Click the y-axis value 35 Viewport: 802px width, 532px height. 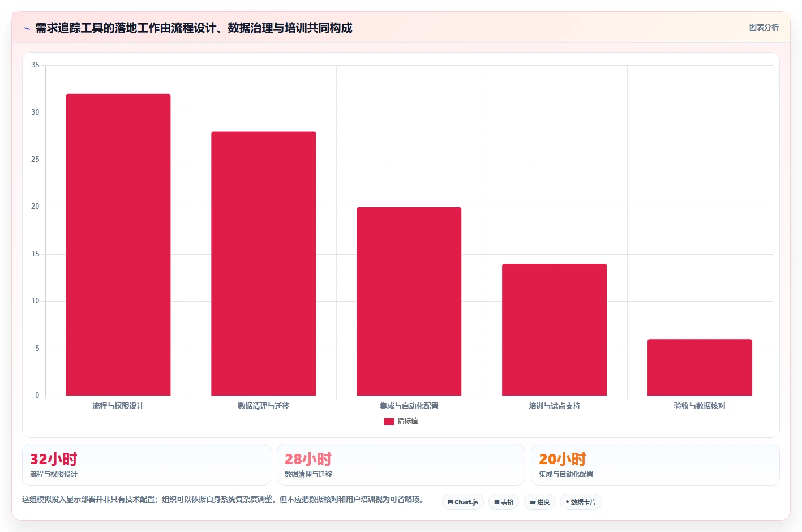coord(35,65)
